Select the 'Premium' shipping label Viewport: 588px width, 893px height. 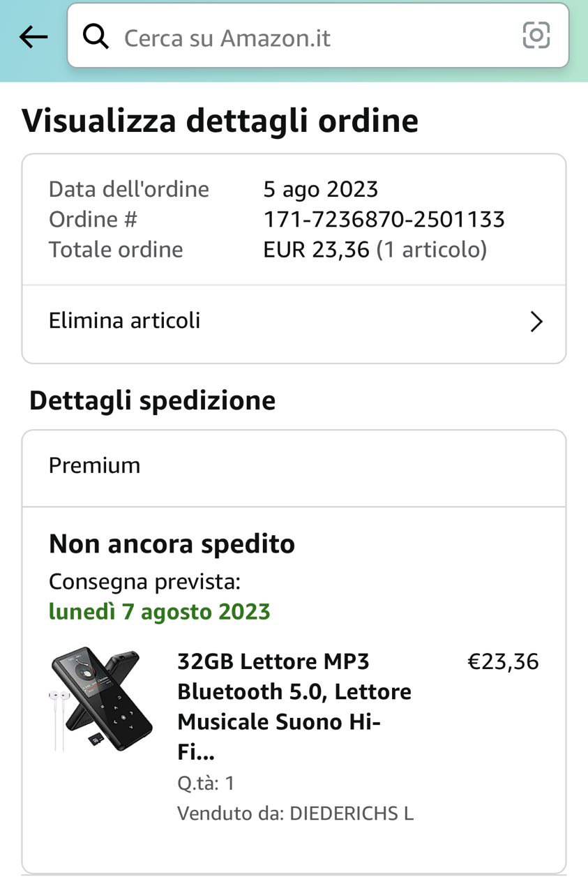click(94, 465)
